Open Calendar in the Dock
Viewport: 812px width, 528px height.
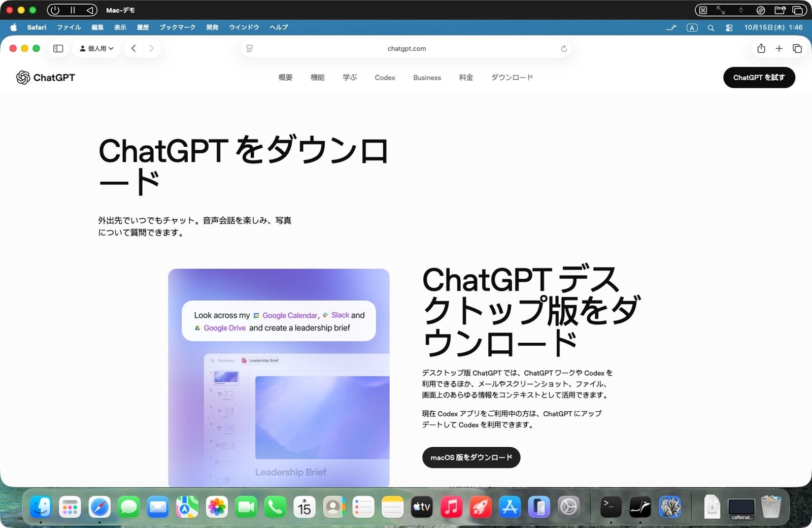pyautogui.click(x=304, y=507)
